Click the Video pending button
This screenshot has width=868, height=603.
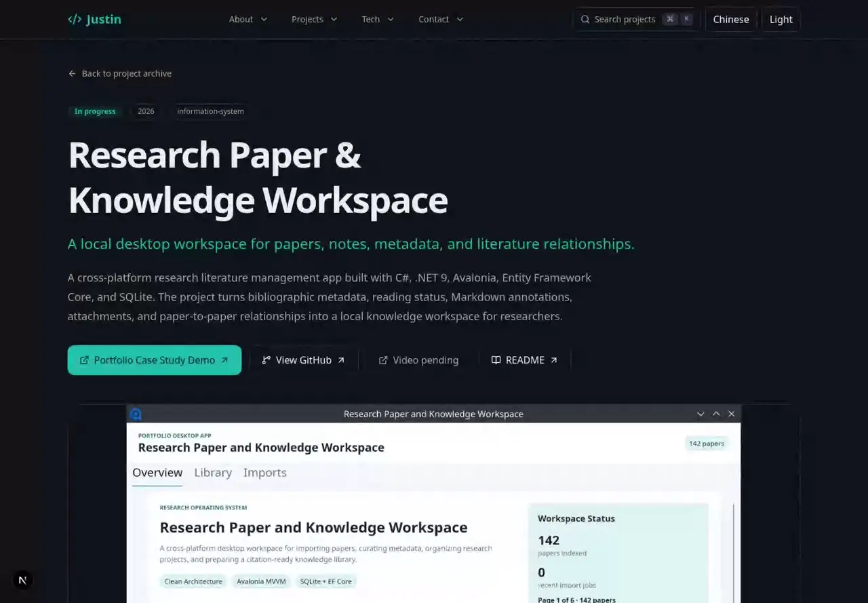[418, 360]
